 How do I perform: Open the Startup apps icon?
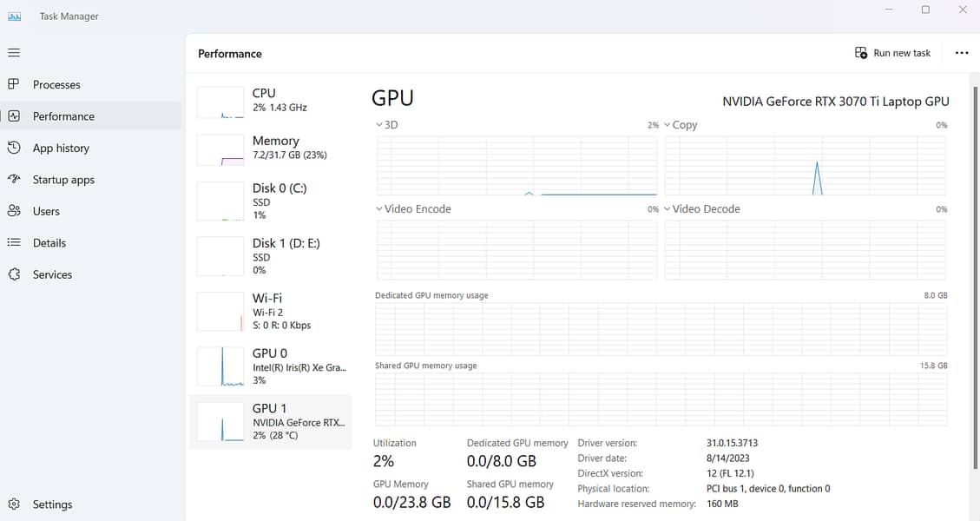pos(14,180)
